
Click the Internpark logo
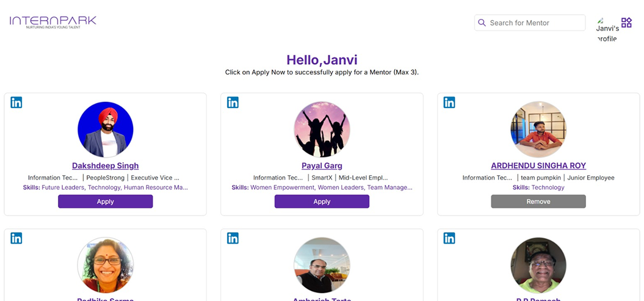click(x=53, y=22)
